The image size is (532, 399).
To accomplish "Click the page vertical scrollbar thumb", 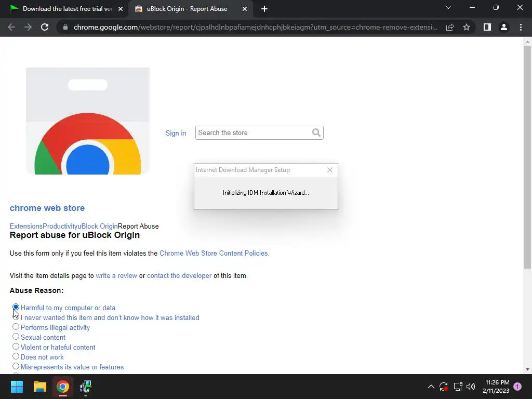I will (527, 157).
